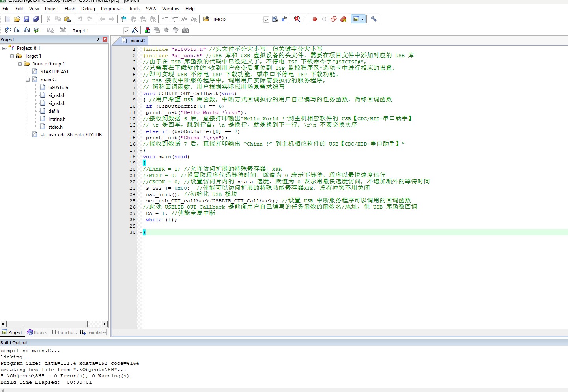Open the Edit menu
Screen dimensions: 568x392
[x=19, y=9]
